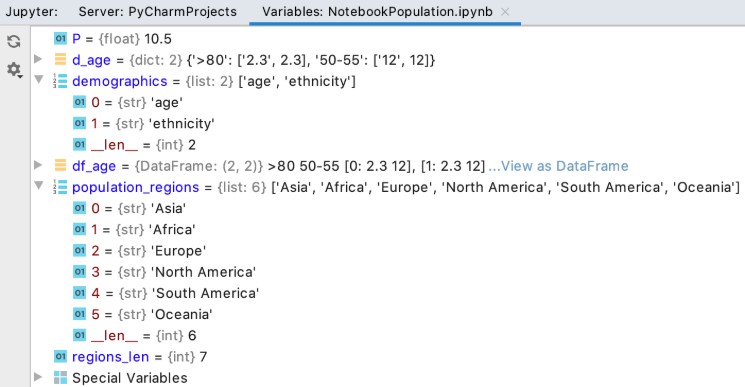Select variable name df_age
This screenshot has height=387, width=745.
[x=94, y=166]
